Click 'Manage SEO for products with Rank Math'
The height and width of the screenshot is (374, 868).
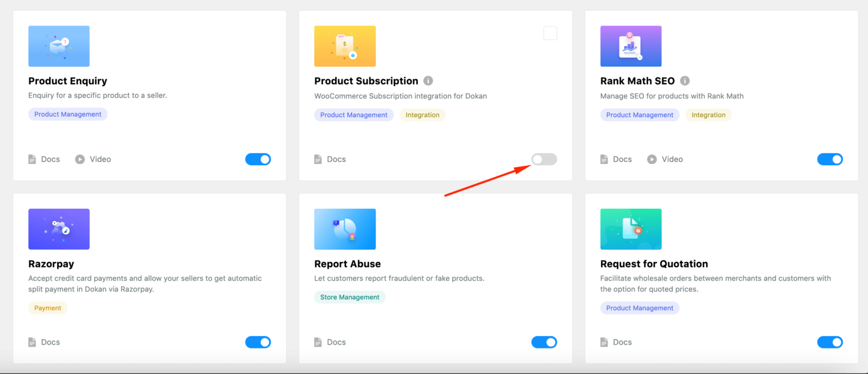point(672,96)
